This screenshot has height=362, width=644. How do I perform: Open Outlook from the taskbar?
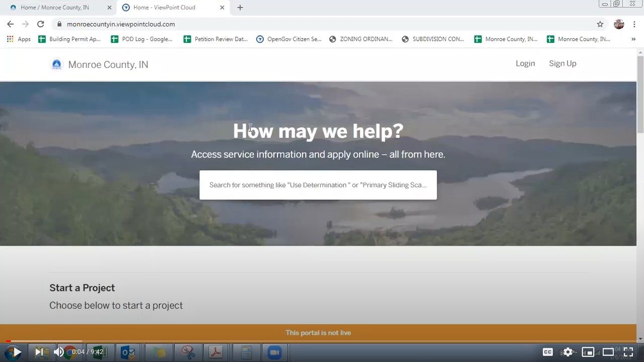(x=128, y=351)
